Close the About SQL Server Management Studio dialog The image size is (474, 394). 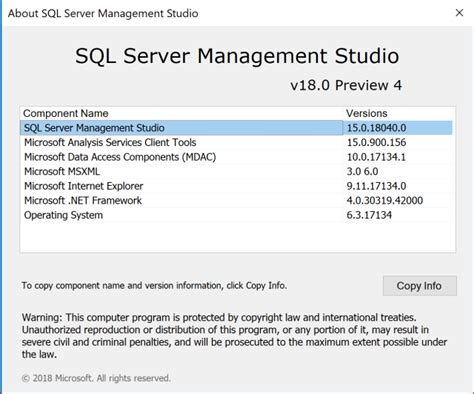[x=459, y=13]
